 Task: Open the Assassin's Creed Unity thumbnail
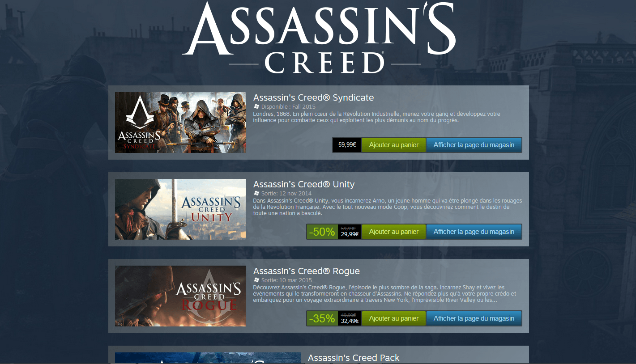(180, 209)
